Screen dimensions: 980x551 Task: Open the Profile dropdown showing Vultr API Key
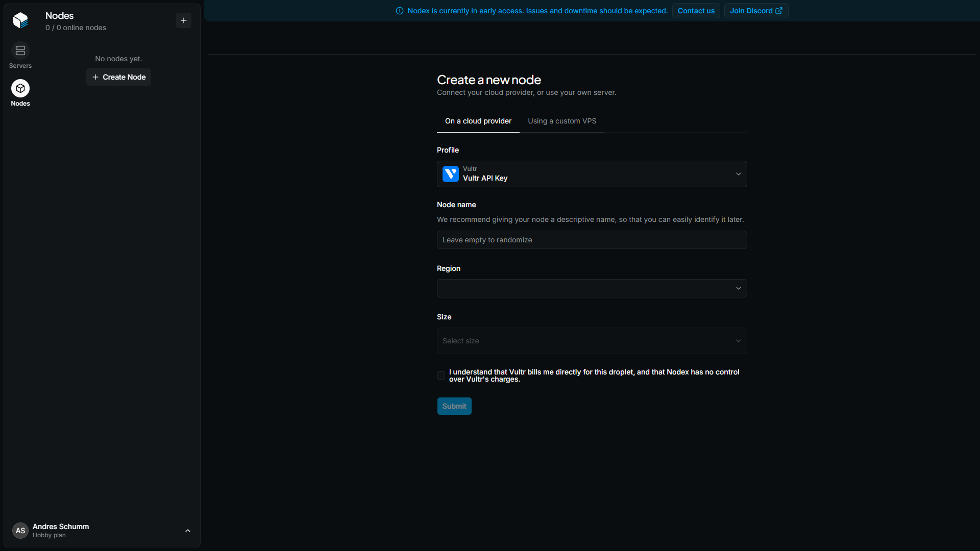click(x=592, y=174)
